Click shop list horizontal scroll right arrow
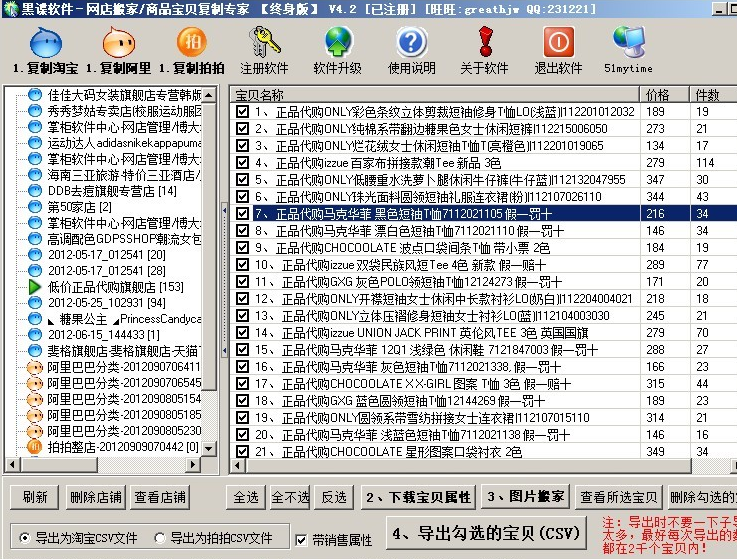737x559 pixels. (192, 465)
